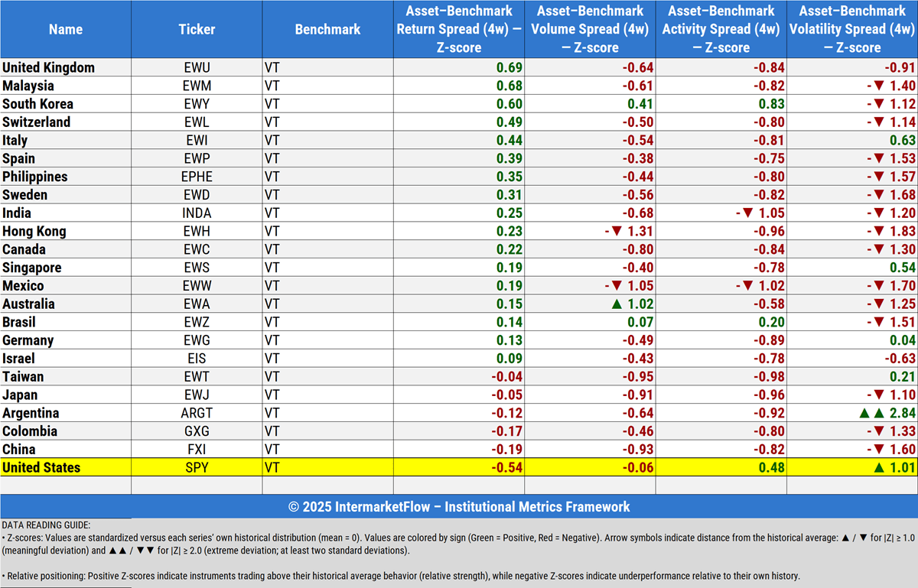Select the Return Spread (4w) Z-score header
This screenshot has width=918, height=588.
coord(459,29)
